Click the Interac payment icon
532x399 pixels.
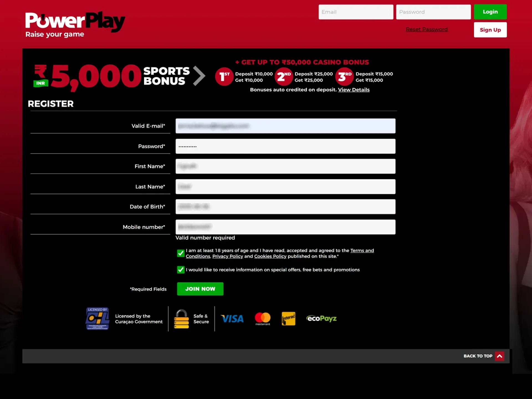pos(289,319)
